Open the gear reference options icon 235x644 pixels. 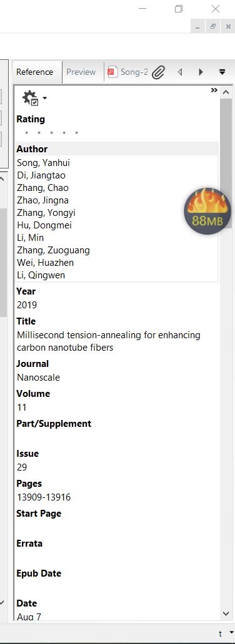click(30, 98)
